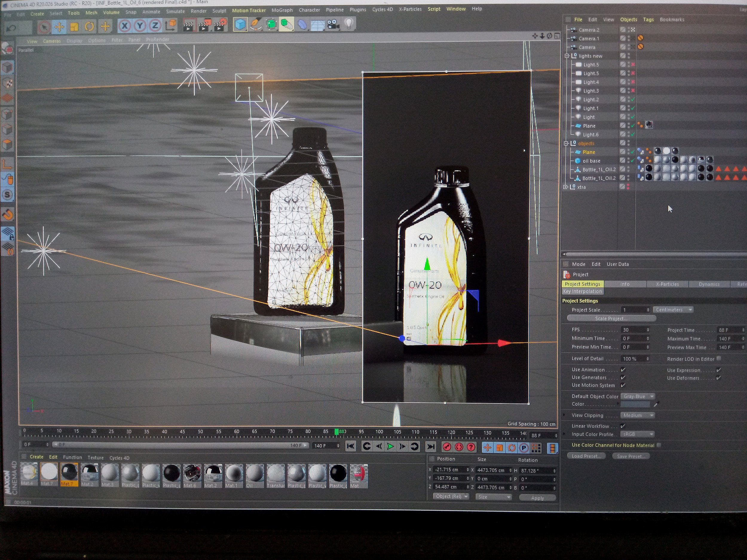
Task: Collapse the objects group
Action: pyautogui.click(x=566, y=143)
